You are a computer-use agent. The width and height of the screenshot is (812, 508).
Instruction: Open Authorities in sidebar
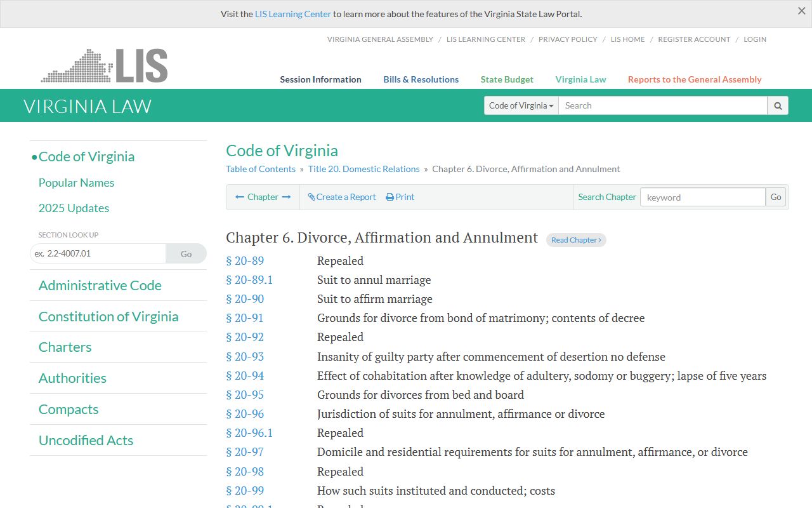click(x=72, y=378)
